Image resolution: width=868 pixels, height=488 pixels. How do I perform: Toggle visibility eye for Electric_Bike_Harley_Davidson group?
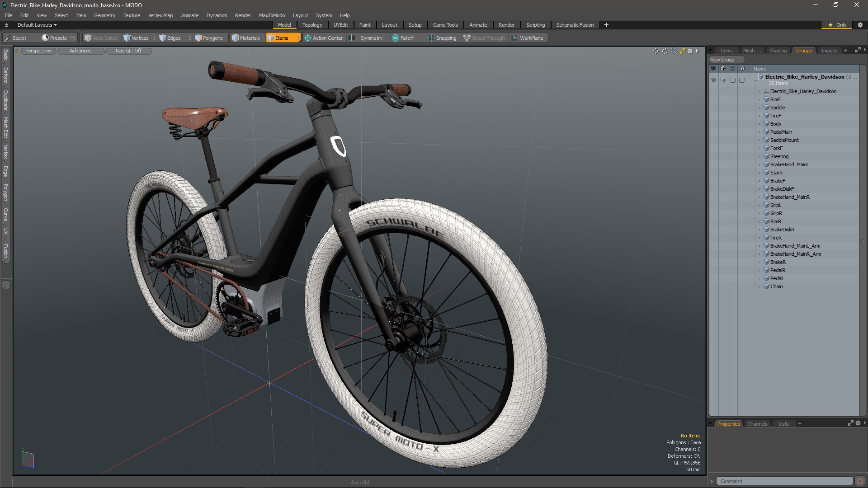pos(713,80)
